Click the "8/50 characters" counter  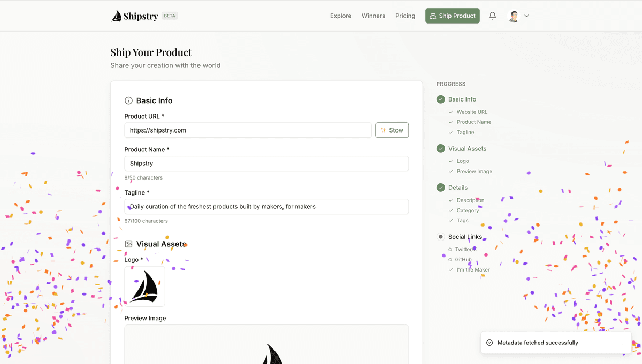point(143,177)
